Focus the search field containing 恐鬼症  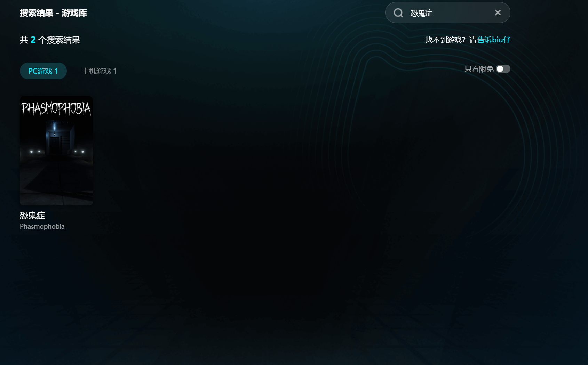447,13
